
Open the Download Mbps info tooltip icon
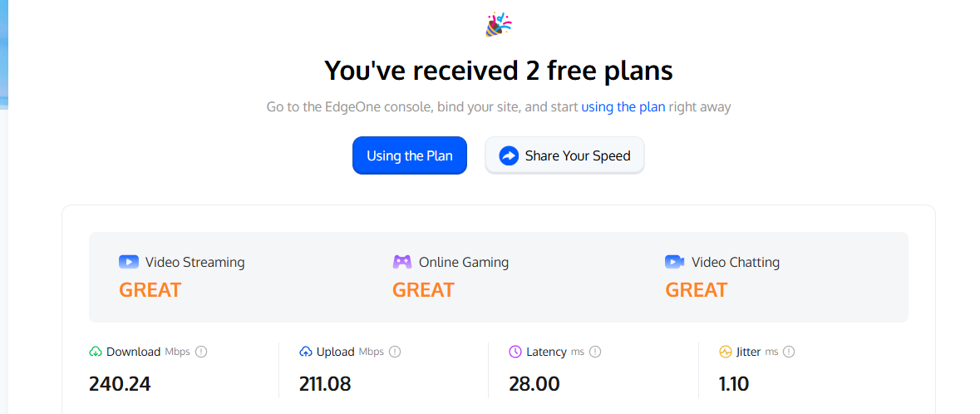pyautogui.click(x=200, y=352)
